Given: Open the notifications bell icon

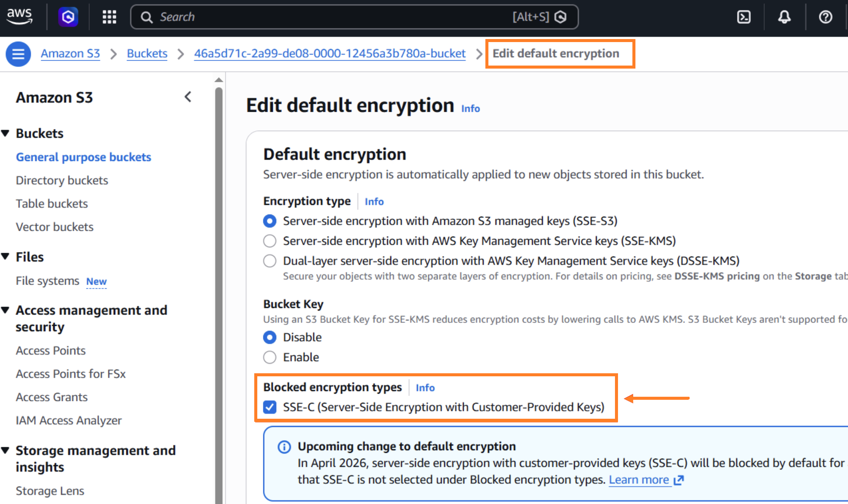Looking at the screenshot, I should (784, 17).
